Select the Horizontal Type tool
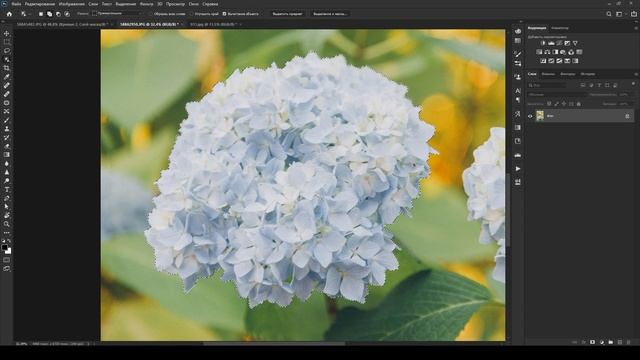 (7, 189)
